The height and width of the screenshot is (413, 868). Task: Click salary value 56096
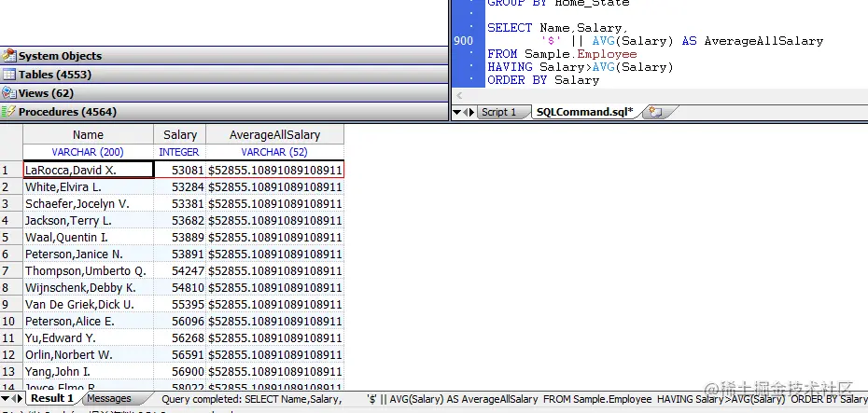tap(180, 322)
